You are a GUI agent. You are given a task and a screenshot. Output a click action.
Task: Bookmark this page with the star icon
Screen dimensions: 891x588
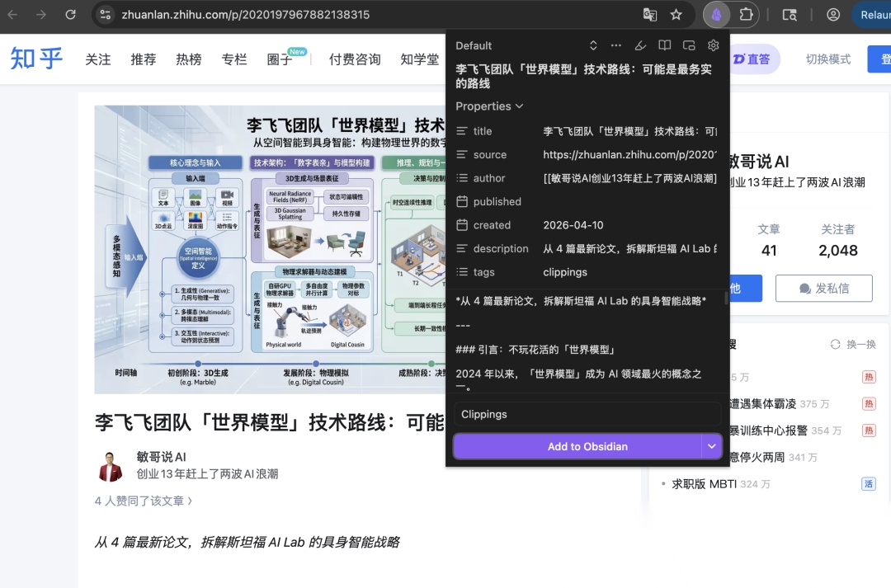pos(676,15)
